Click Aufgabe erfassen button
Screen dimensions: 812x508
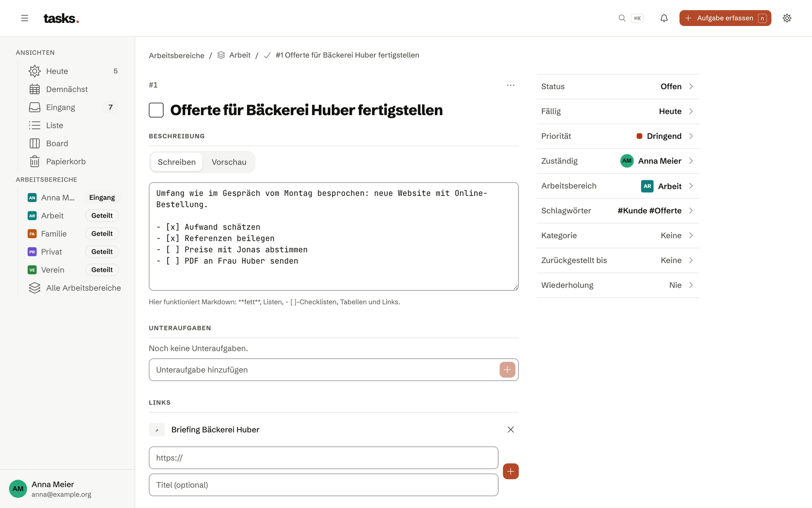pyautogui.click(x=725, y=18)
